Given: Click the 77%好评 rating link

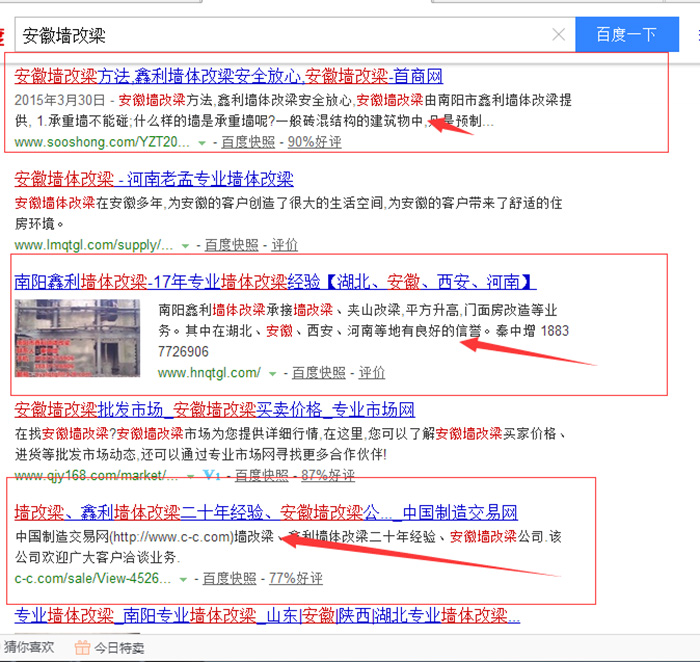Looking at the screenshot, I should [x=295, y=578].
